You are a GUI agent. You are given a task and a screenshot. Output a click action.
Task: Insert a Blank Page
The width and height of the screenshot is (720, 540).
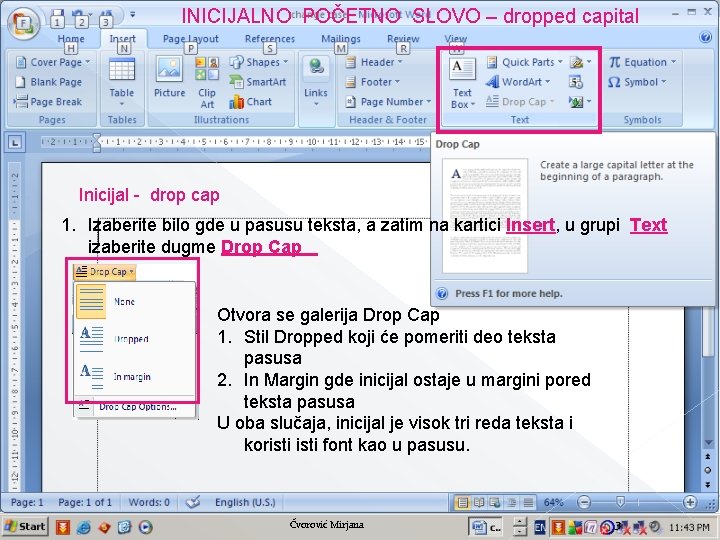coord(49,82)
